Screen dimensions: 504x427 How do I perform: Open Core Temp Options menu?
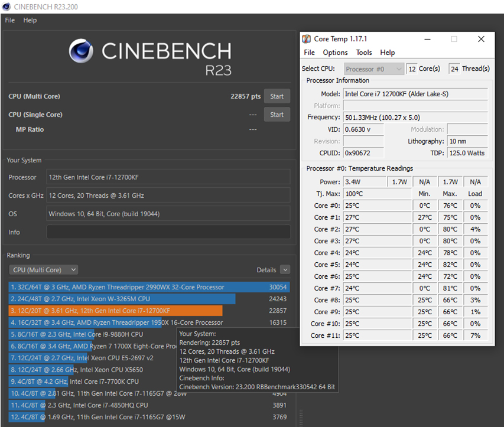tap(335, 53)
